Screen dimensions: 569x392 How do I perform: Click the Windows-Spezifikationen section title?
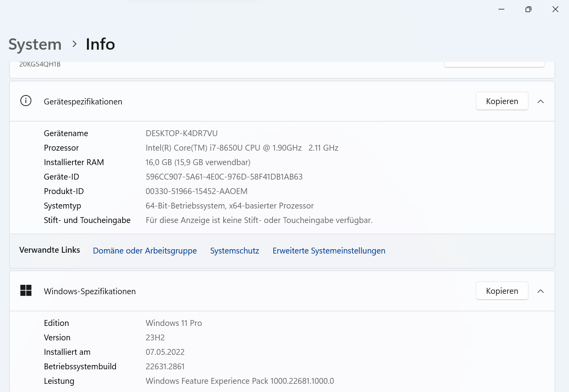[90, 291]
